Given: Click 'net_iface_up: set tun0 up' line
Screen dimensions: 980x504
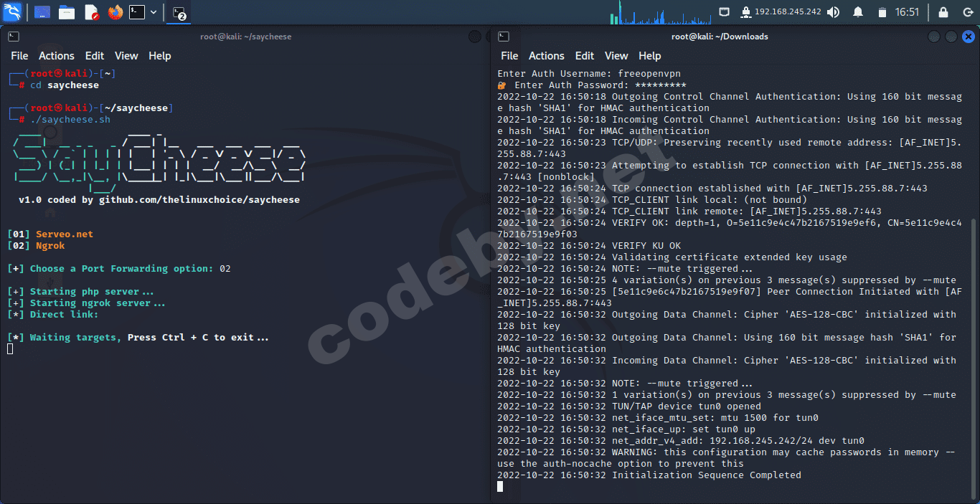Looking at the screenshot, I should 626,429.
